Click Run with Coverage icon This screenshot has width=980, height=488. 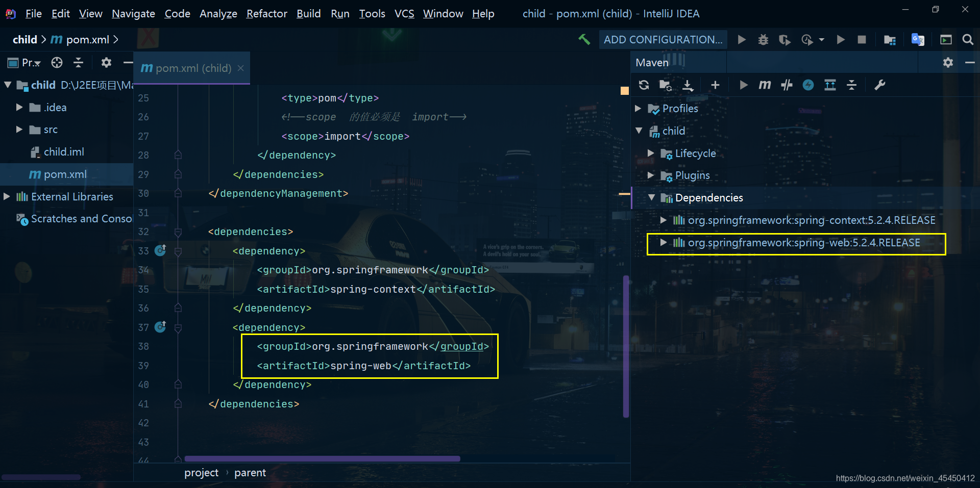tap(785, 39)
